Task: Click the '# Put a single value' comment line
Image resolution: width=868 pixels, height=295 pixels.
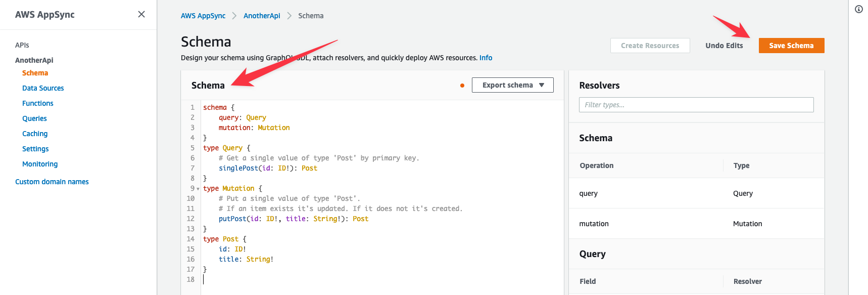Action: pyautogui.click(x=290, y=198)
